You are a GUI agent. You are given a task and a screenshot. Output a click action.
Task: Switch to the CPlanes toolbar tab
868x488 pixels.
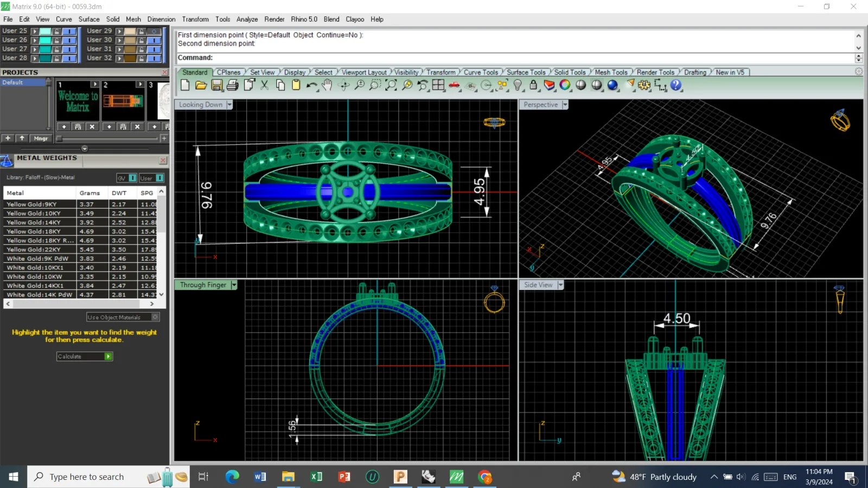click(x=228, y=72)
